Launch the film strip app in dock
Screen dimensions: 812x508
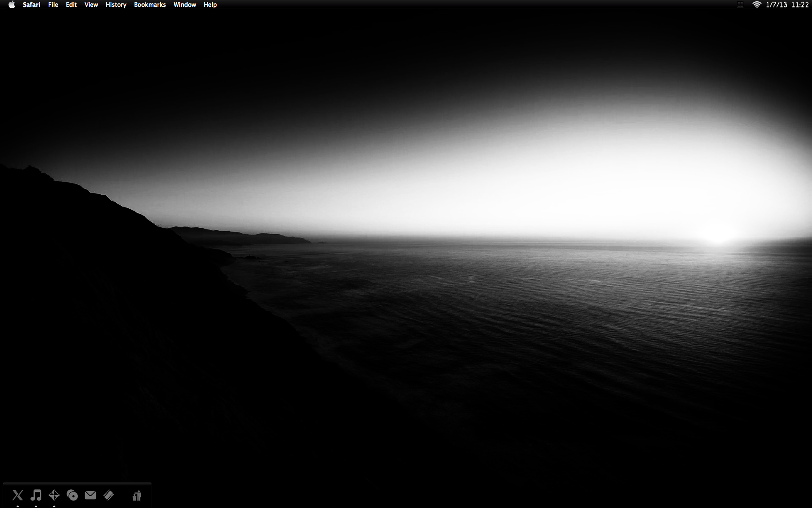[109, 495]
